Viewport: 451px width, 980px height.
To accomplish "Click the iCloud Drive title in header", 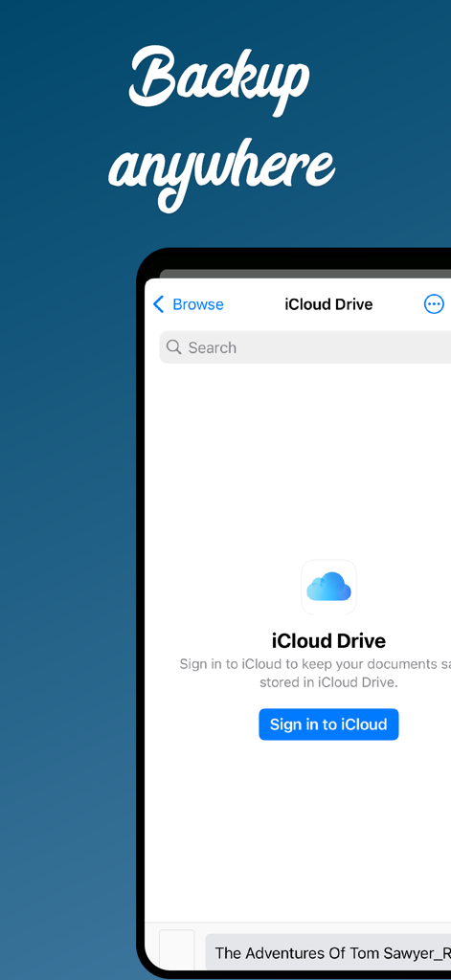I will pos(329,304).
